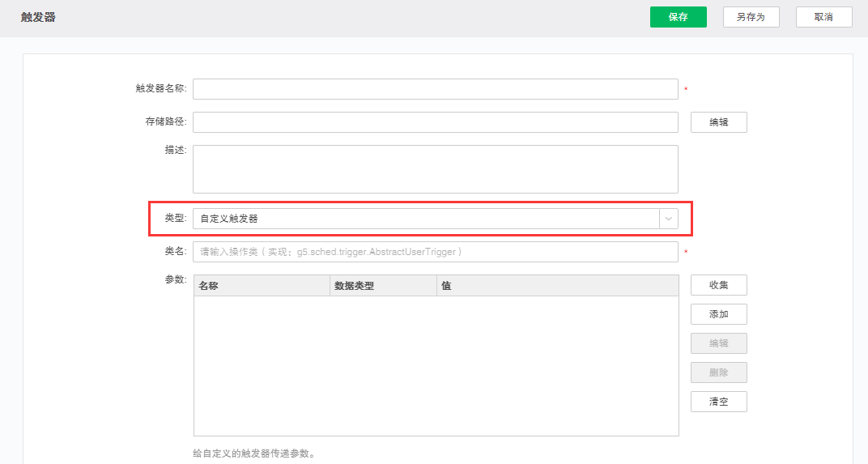Click the 收集 parameters button
Viewport: 868px width, 464px height.
pos(718,285)
